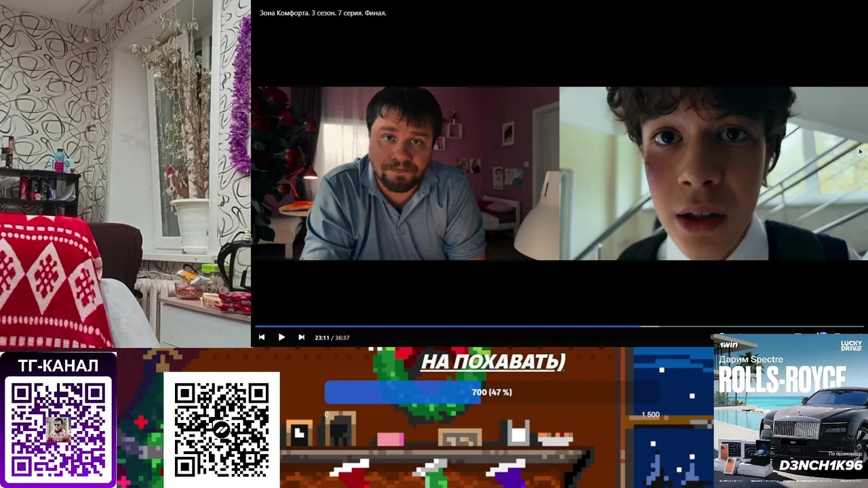868x488 pixels.
Task: Click the webcam feed panel
Action: pos(125,174)
